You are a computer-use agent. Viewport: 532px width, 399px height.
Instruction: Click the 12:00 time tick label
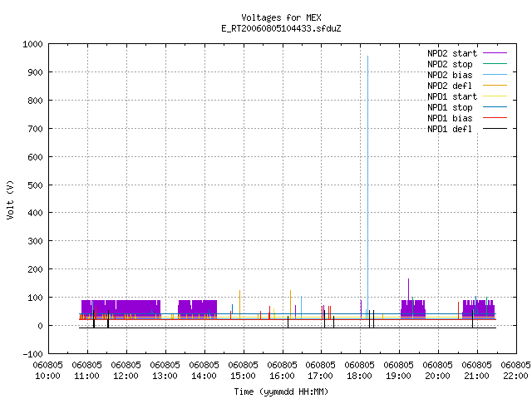pos(126,376)
